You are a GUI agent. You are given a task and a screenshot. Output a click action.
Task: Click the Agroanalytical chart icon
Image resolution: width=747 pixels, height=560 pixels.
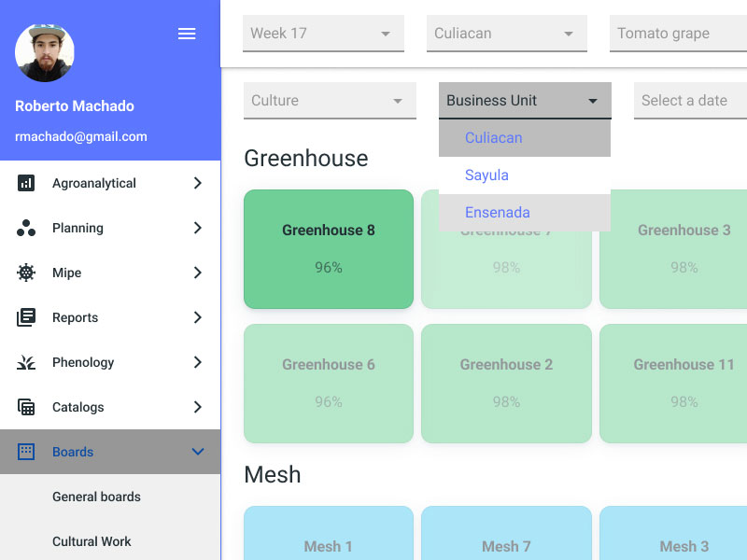pos(26,183)
